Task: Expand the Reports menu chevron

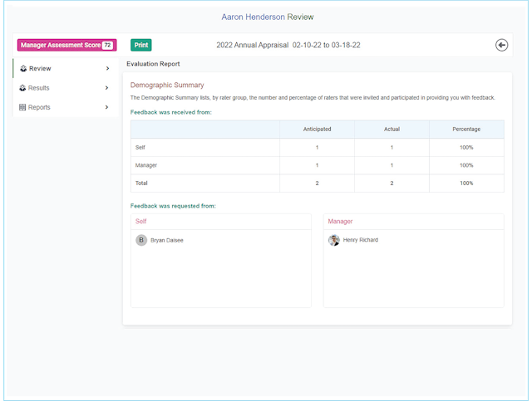Action: tap(106, 107)
